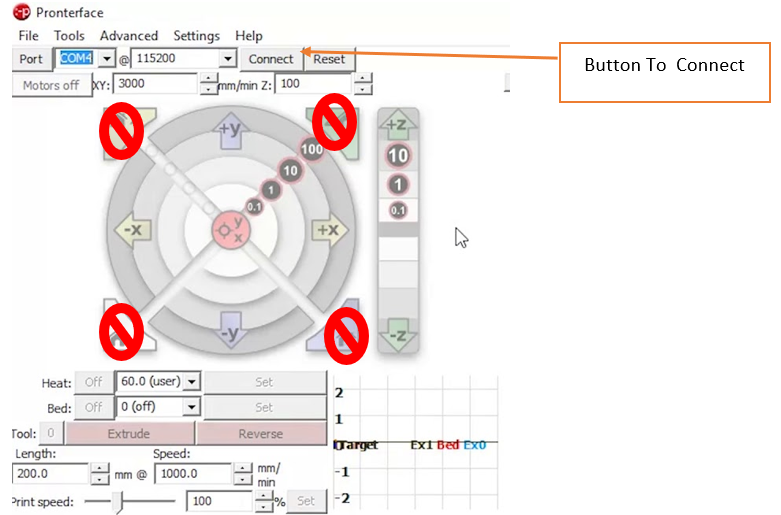781x515 pixels.
Task: Decrease extrude Length with down spinner
Action: 100,479
